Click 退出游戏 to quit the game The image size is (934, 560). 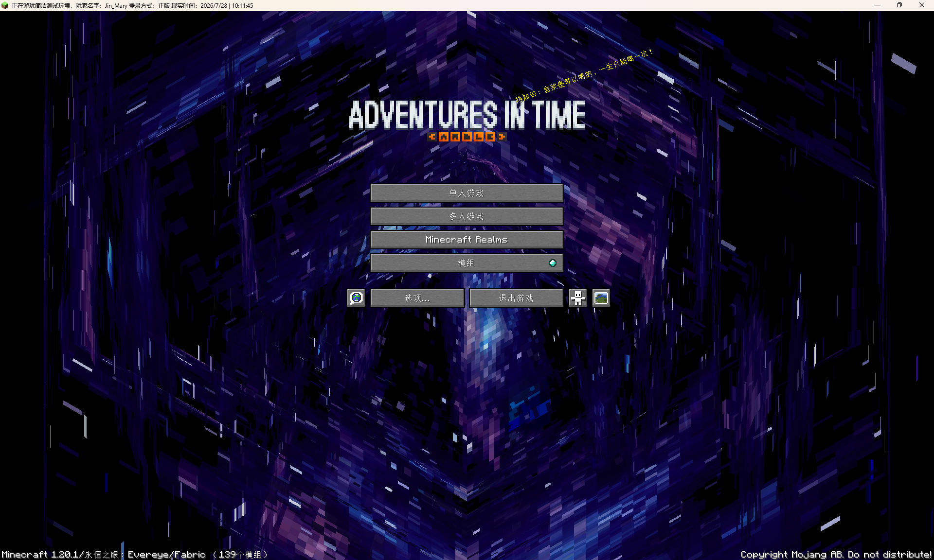pyautogui.click(x=516, y=298)
